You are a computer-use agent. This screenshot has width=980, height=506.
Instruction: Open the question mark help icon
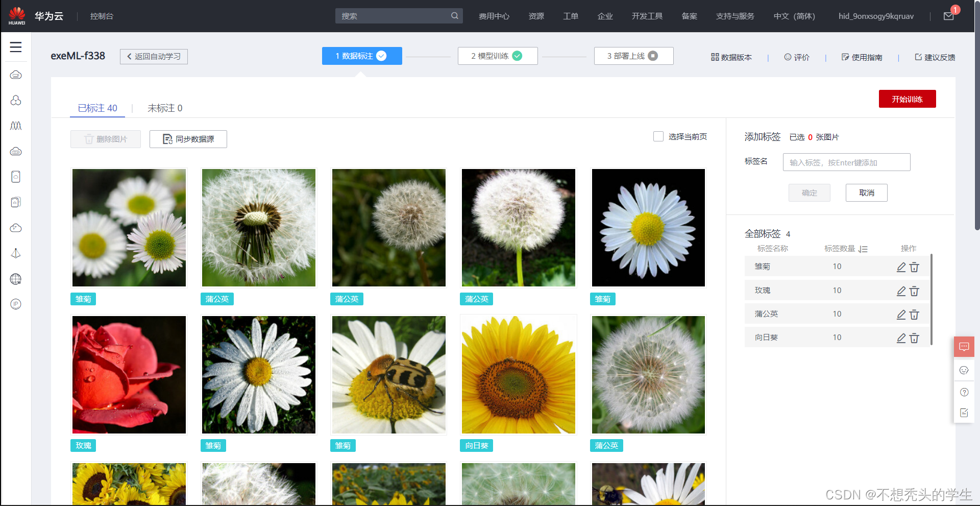pyautogui.click(x=964, y=392)
